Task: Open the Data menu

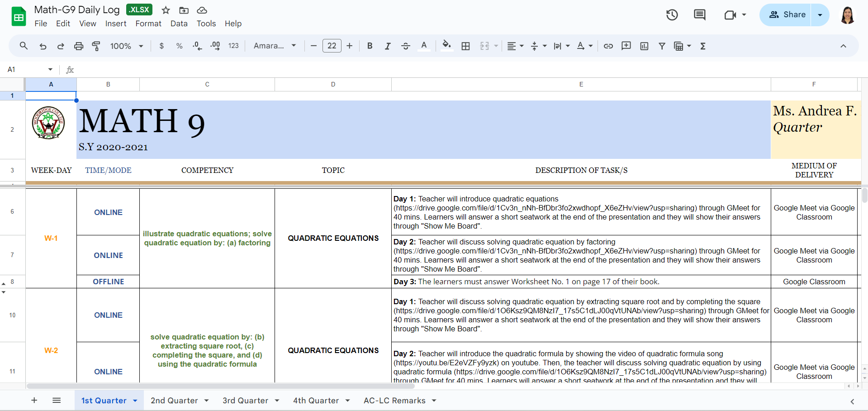Action: pos(179,24)
